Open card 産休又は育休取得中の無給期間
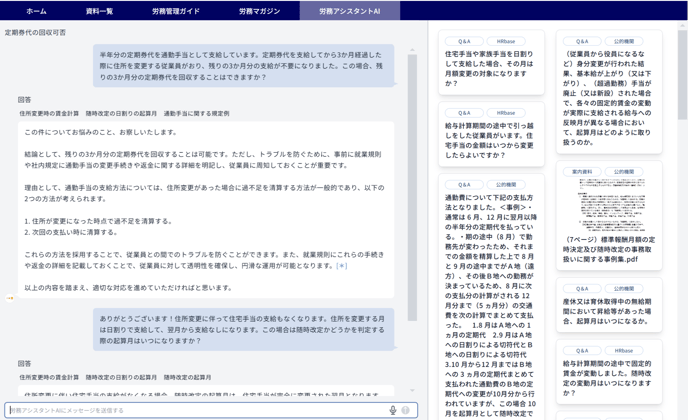This screenshot has width=688, height=420. [x=609, y=305]
